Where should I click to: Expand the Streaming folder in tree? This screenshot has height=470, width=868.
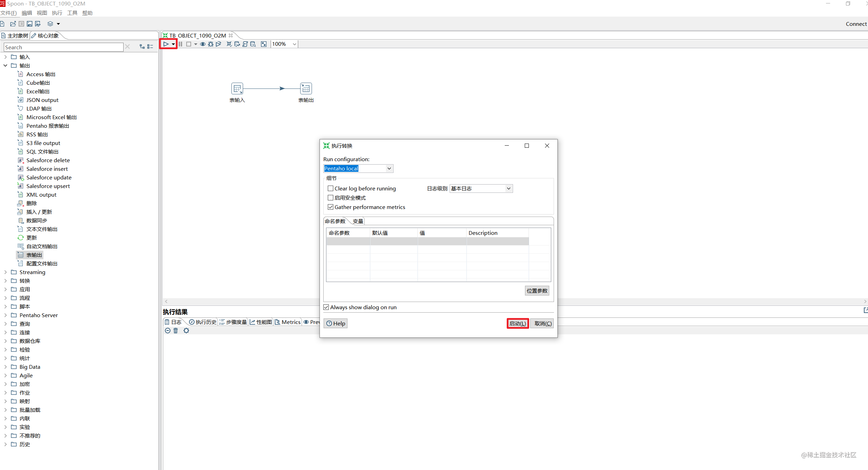(6, 272)
